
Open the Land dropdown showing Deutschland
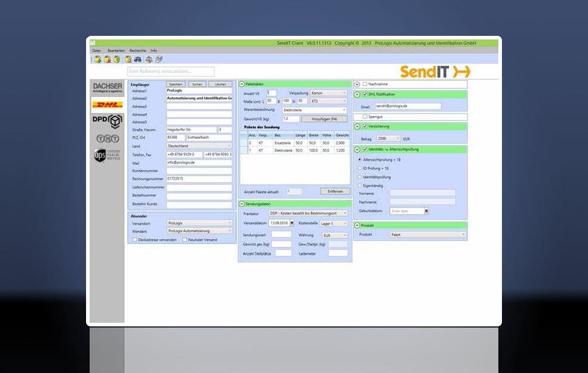point(199,146)
